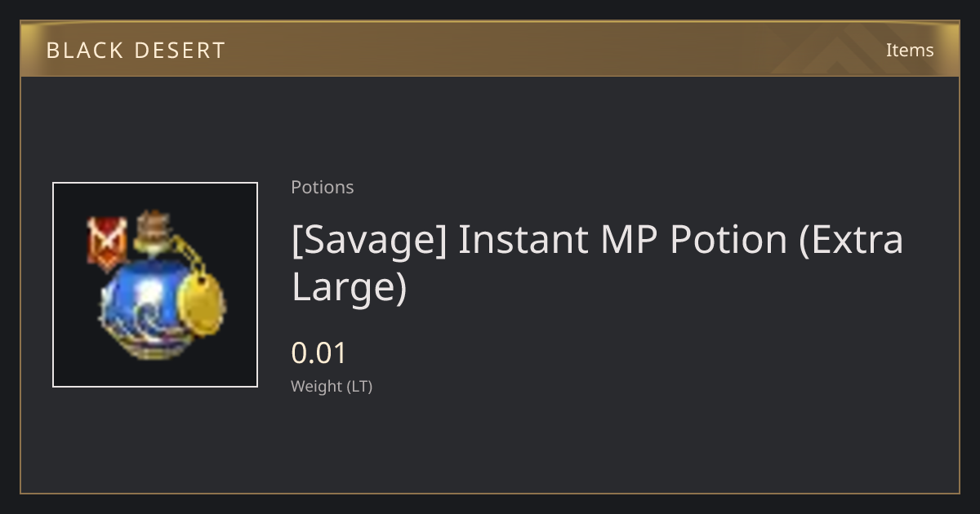
Task: Click the [Savage] Instant MP Potion title
Action: [x=598, y=264]
